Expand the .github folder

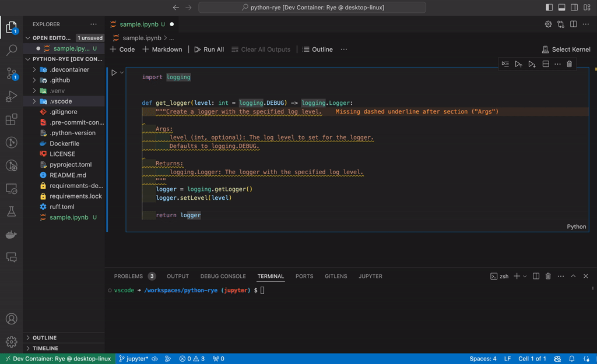[x=34, y=80]
